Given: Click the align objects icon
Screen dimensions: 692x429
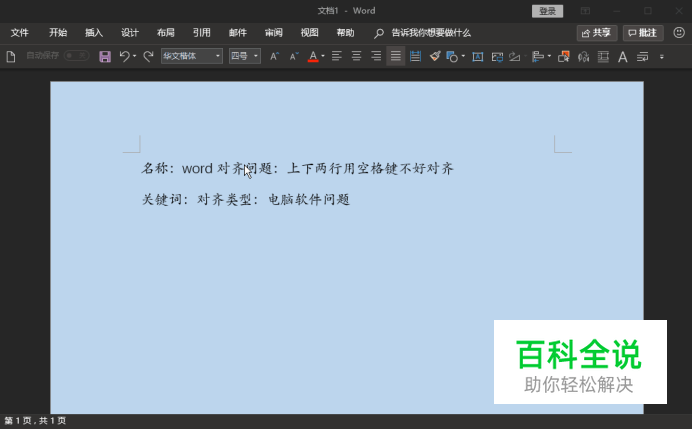Looking at the screenshot, I should coord(538,56).
